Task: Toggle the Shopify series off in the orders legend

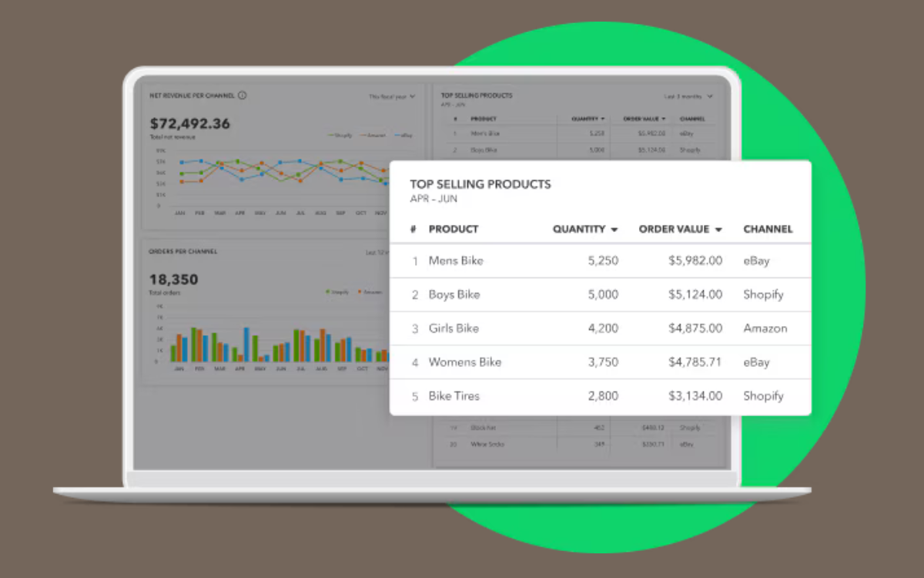Action: [333, 292]
